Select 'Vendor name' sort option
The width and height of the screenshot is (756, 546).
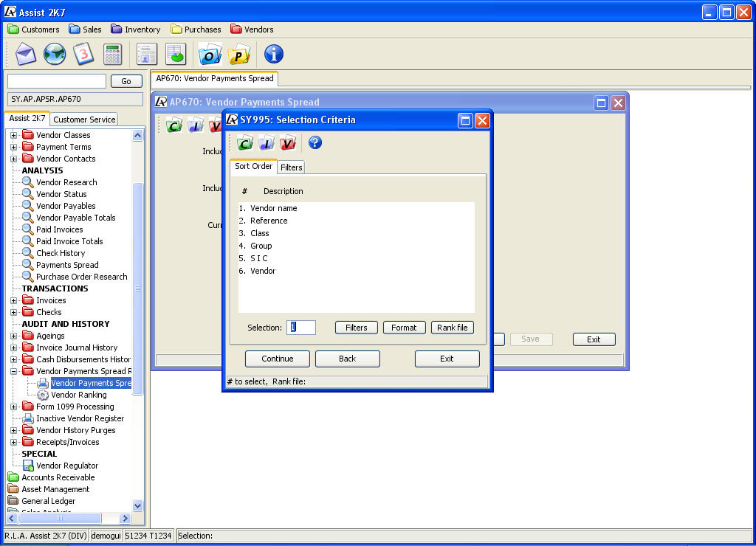(x=273, y=208)
